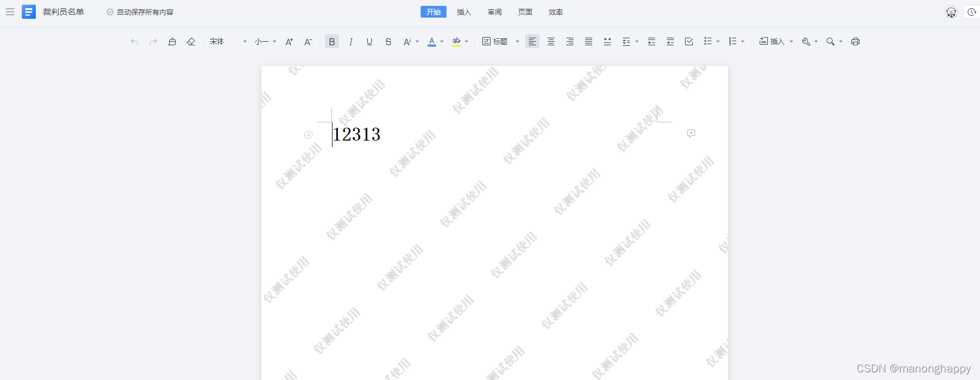
Task: Expand line spacing dropdown arrow
Action: coord(637,42)
